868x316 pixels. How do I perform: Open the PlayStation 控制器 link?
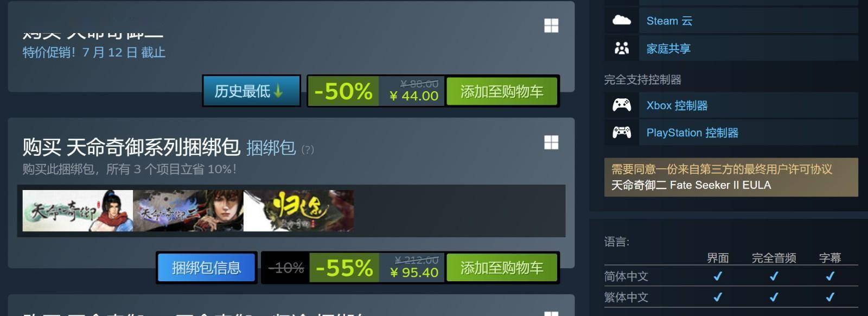692,132
